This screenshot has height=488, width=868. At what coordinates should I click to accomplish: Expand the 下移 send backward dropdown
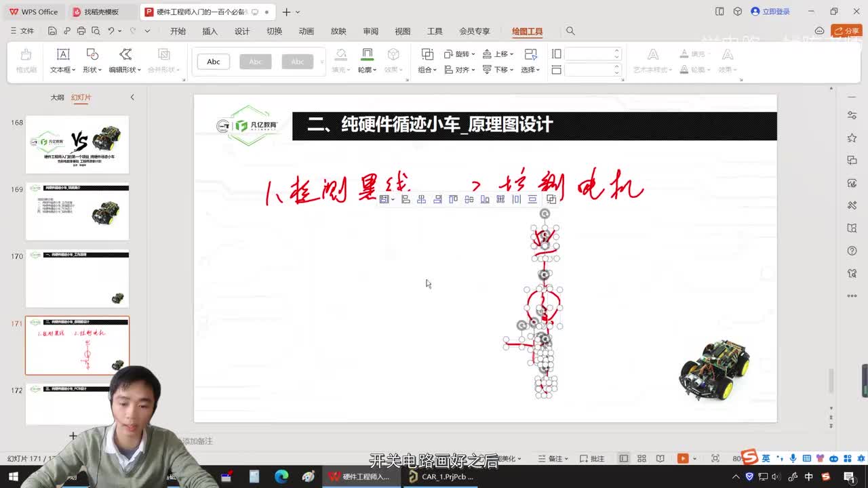(x=512, y=70)
